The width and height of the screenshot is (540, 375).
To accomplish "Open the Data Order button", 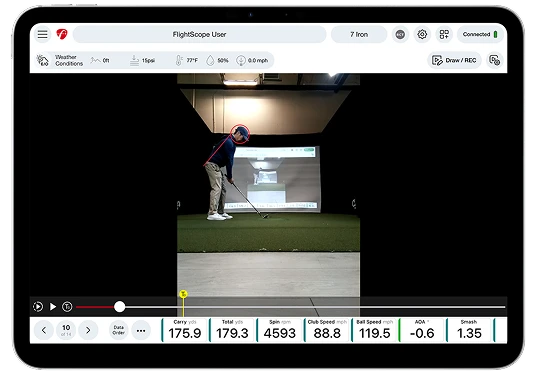I will pyautogui.click(x=118, y=330).
